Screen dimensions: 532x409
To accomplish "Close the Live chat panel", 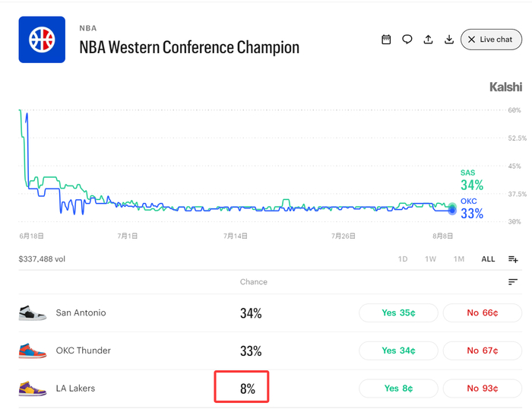I will tap(491, 40).
